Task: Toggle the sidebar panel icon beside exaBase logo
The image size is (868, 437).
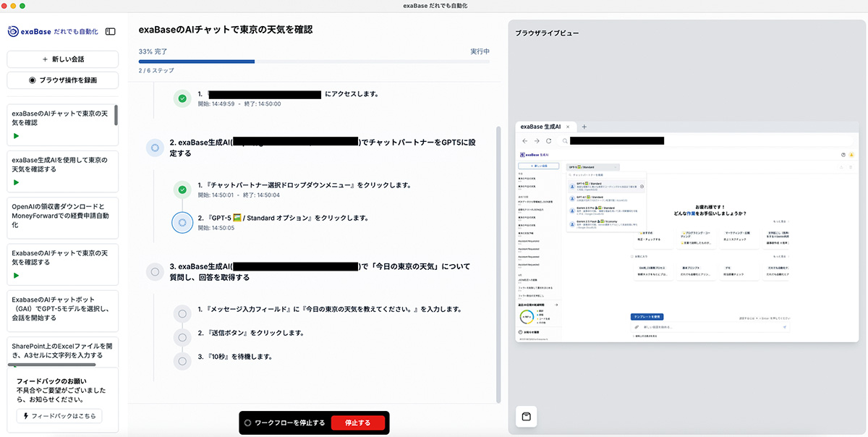Action: [111, 32]
